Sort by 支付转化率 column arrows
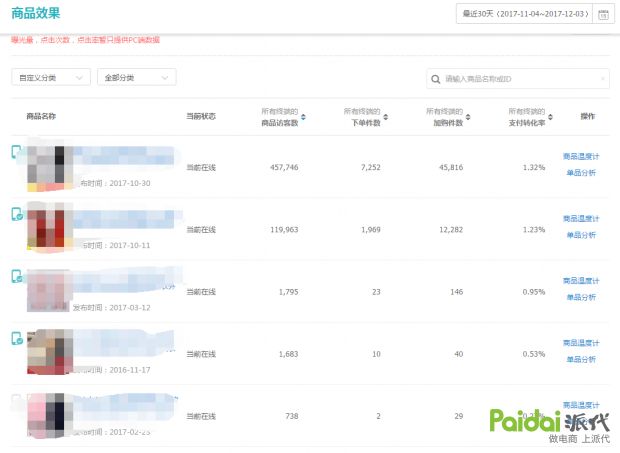620x453 pixels. (550, 117)
